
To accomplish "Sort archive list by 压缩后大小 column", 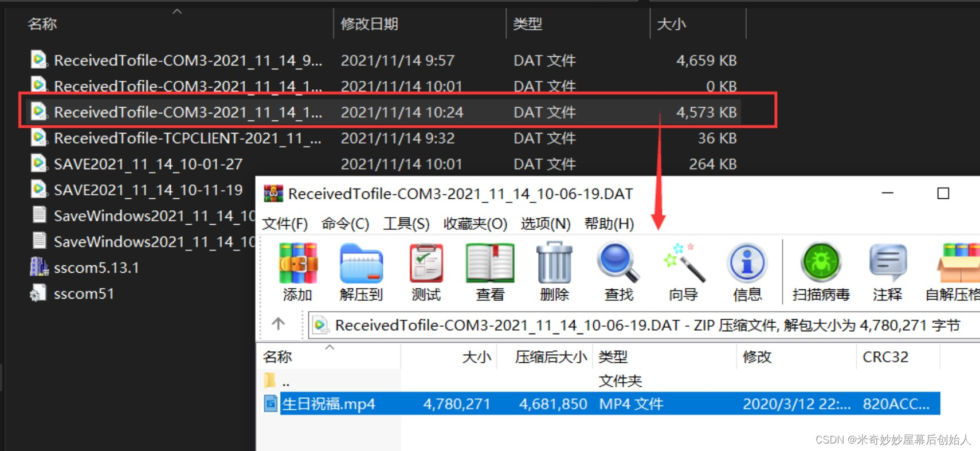I will [551, 357].
